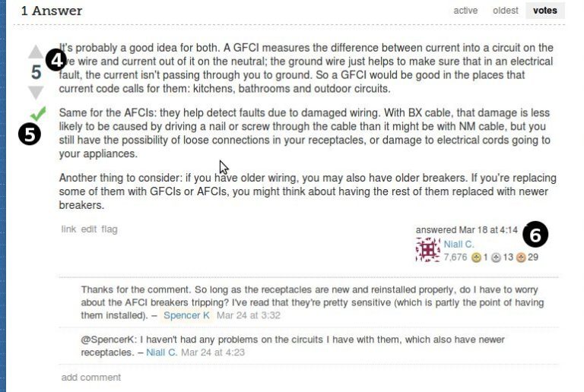Upvote the answer with the up arrow

[x=36, y=52]
